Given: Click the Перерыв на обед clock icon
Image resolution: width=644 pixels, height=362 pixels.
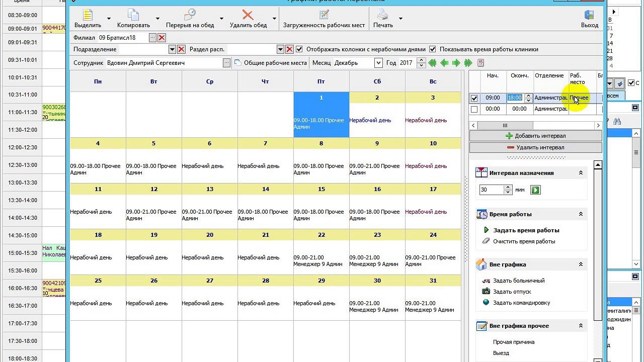Looking at the screenshot, I should click(190, 15).
